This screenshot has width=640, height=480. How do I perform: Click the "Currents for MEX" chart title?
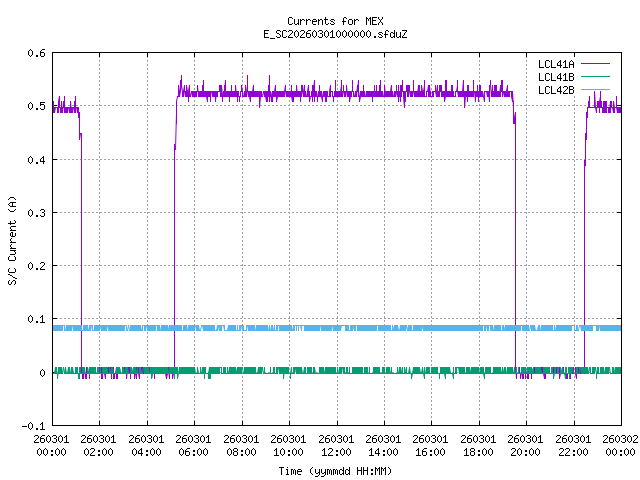click(335, 21)
